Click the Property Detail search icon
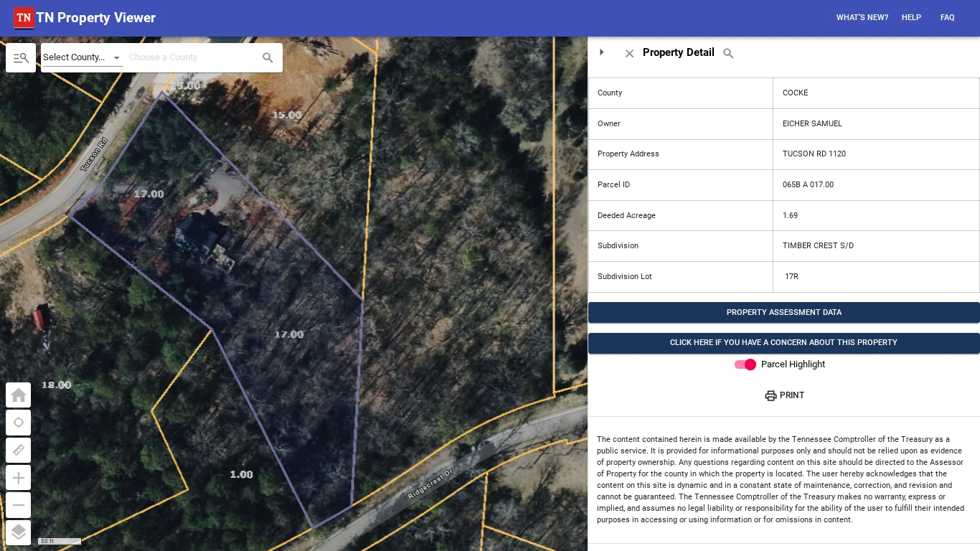The height and width of the screenshot is (551, 980). [x=728, y=53]
